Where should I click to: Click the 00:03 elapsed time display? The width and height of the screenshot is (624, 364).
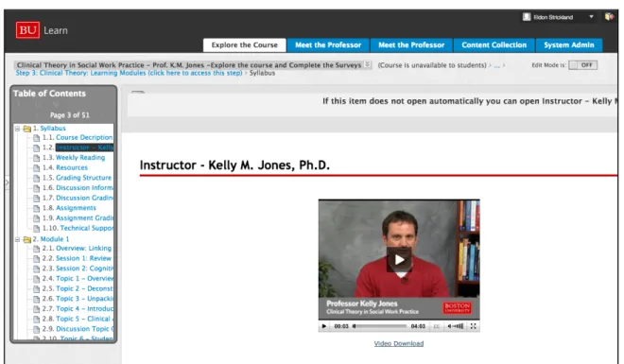click(x=341, y=326)
